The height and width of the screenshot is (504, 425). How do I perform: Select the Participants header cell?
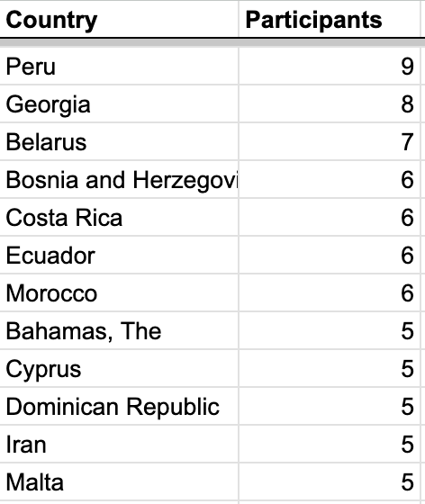click(x=330, y=19)
